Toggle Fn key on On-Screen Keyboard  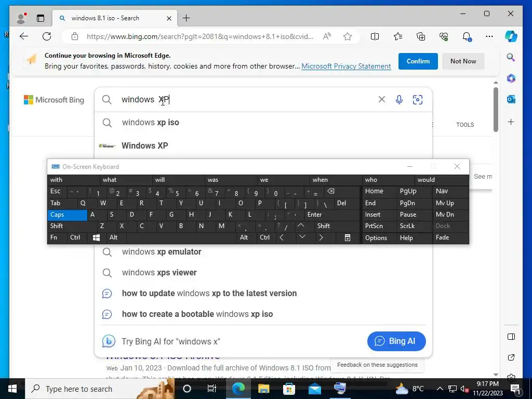tap(57, 237)
